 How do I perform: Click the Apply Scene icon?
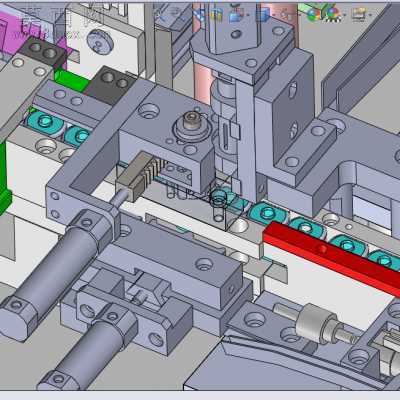(332, 15)
